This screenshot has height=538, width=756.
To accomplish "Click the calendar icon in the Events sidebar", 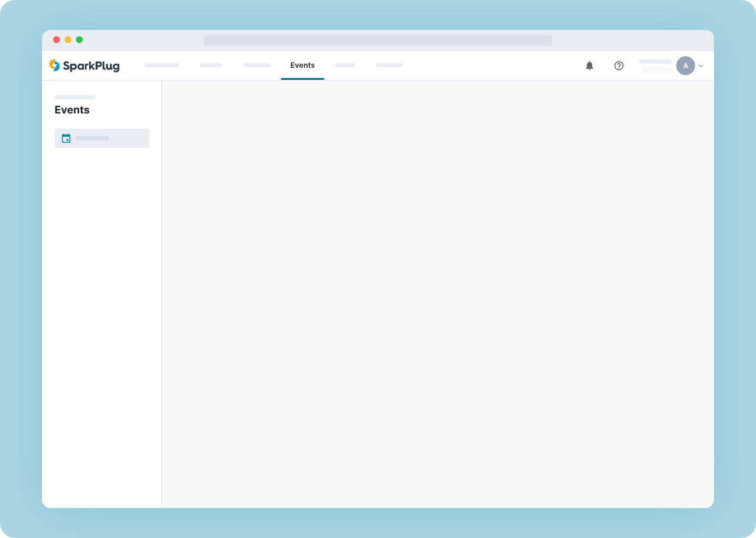I will (66, 138).
